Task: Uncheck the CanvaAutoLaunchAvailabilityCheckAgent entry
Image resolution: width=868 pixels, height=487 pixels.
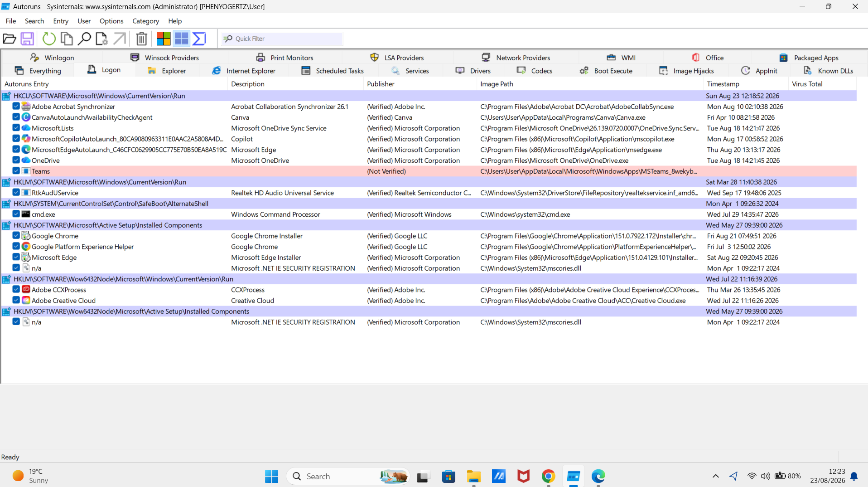Action: (16, 117)
